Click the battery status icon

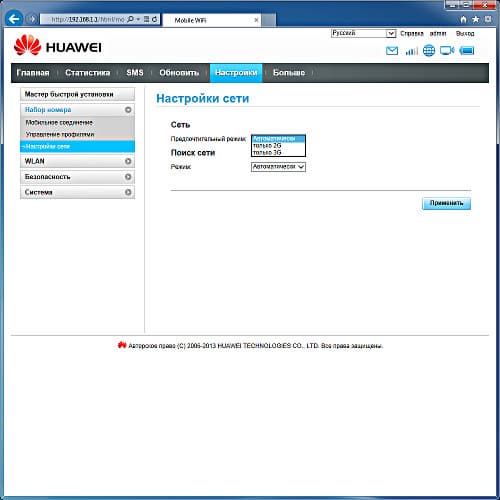click(x=467, y=51)
